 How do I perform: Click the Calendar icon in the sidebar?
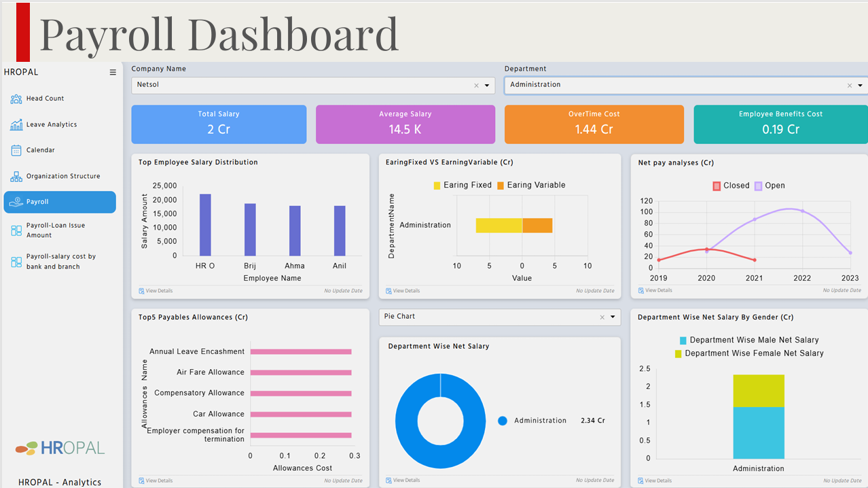point(15,150)
